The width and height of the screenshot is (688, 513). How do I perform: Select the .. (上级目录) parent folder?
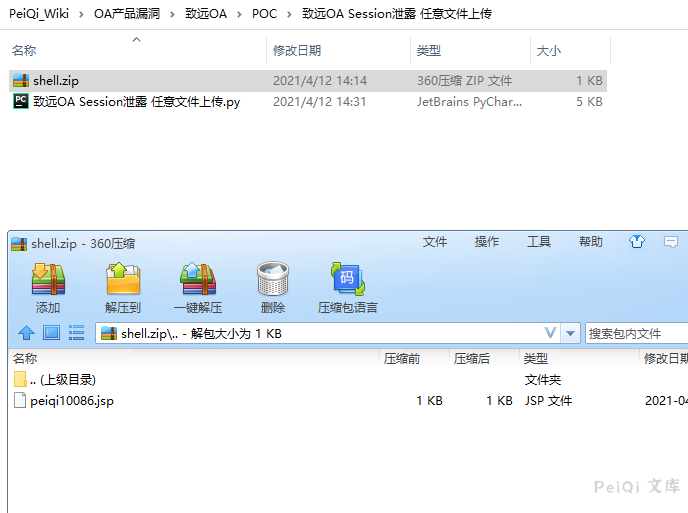62,380
